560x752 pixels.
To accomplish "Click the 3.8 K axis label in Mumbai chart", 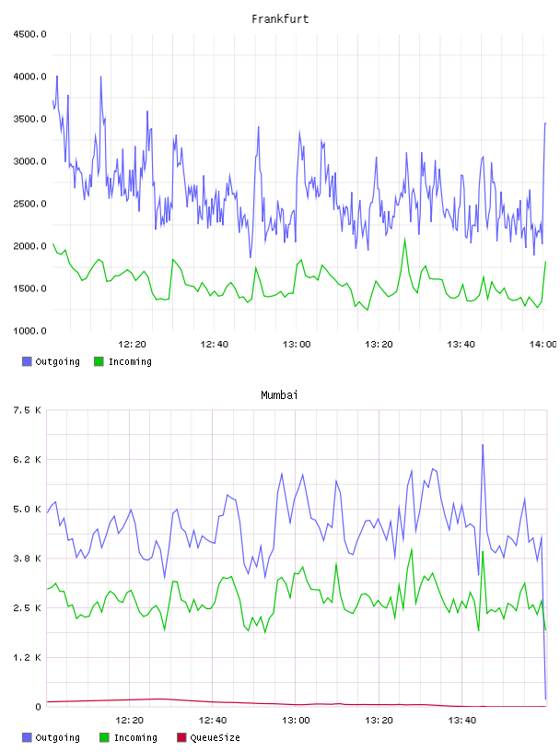I will click(x=27, y=558).
